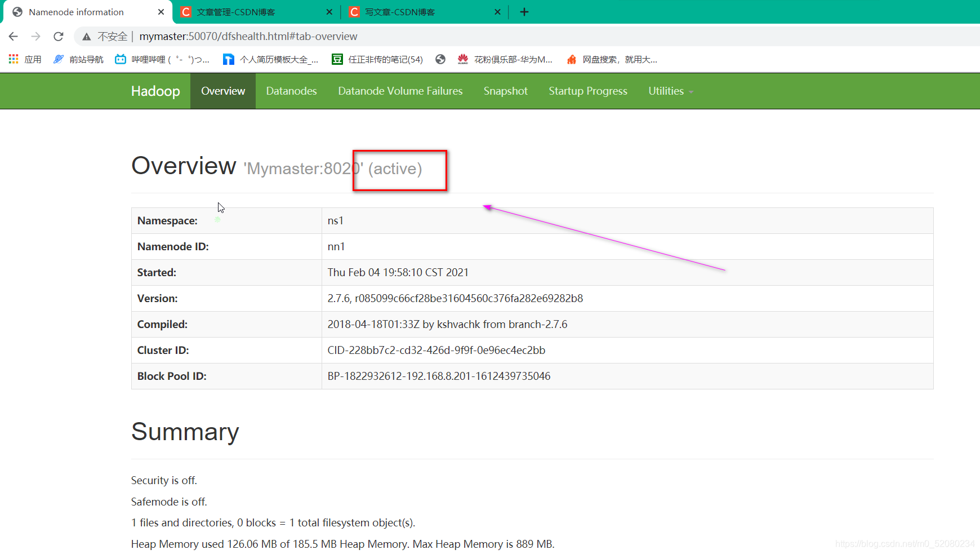Image resolution: width=980 pixels, height=554 pixels.
Task: Open the Snapshot nav tab
Action: click(x=505, y=91)
